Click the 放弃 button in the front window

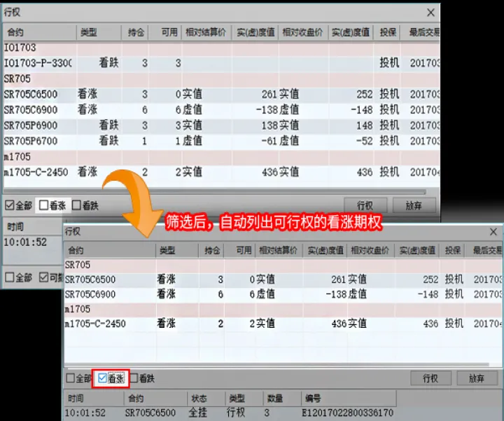(477, 378)
